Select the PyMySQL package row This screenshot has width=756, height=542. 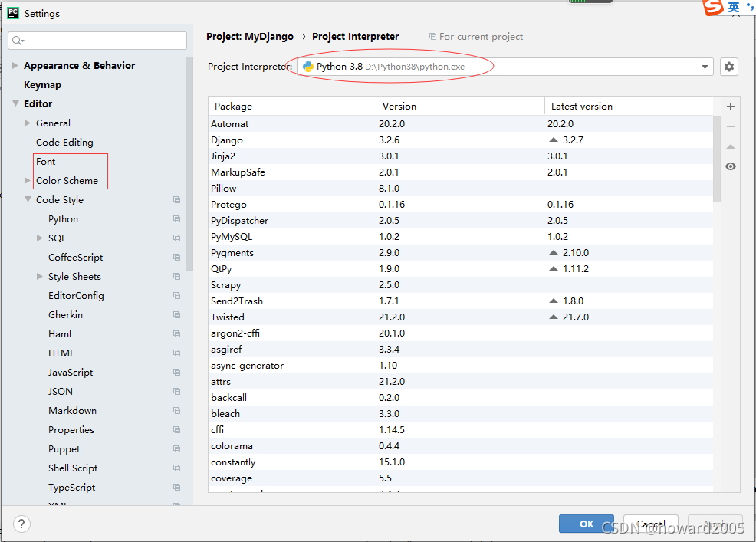pyautogui.click(x=461, y=237)
